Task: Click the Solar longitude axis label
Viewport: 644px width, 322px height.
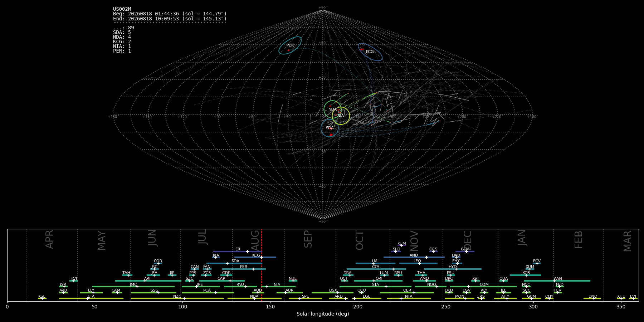Action: coord(323,314)
